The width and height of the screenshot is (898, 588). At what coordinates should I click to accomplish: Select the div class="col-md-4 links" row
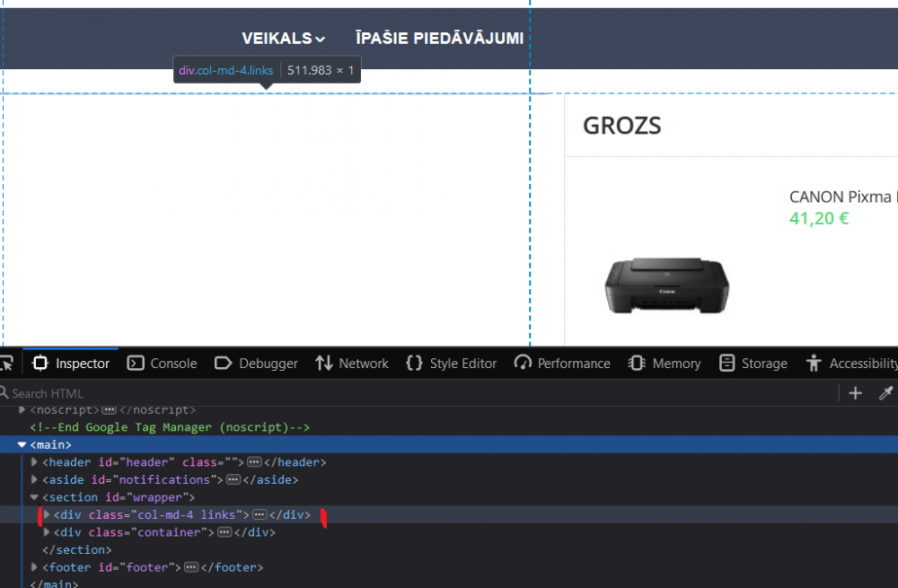tap(449, 514)
